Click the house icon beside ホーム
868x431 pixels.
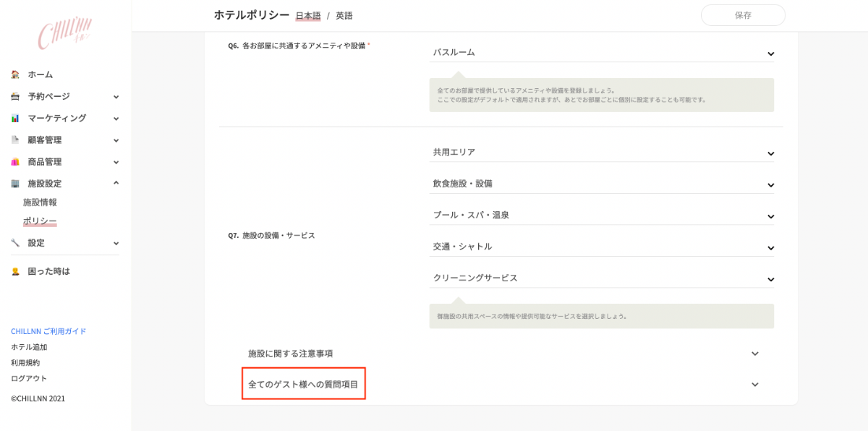tap(15, 74)
